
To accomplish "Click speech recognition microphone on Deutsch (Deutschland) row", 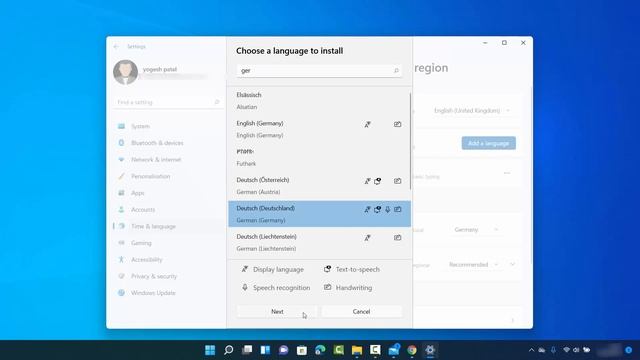I will pos(387,209).
